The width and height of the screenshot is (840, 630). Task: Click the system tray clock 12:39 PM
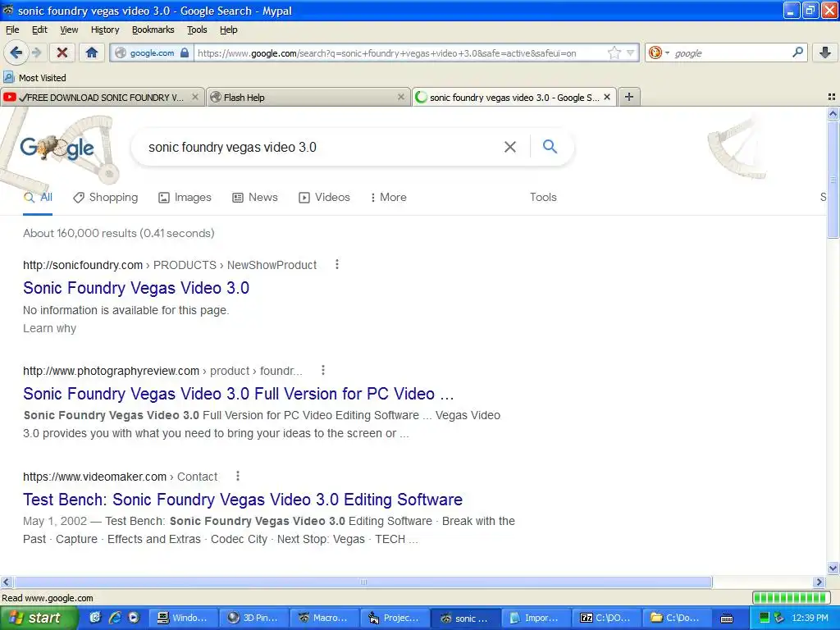coord(810,618)
